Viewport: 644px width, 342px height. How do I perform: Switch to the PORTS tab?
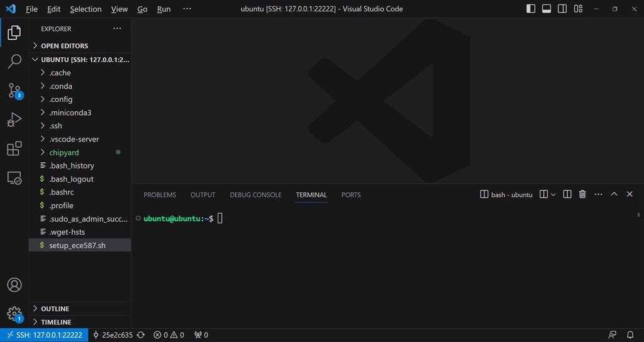tap(351, 195)
